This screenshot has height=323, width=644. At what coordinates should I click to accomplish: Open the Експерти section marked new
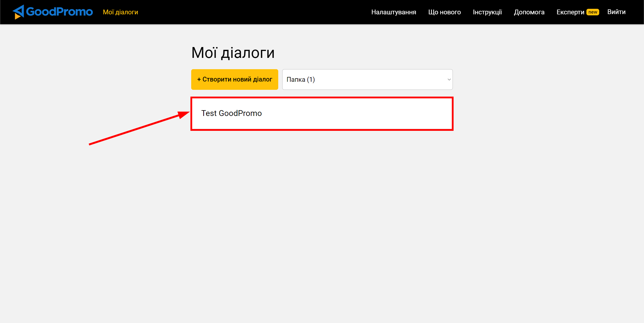578,12
